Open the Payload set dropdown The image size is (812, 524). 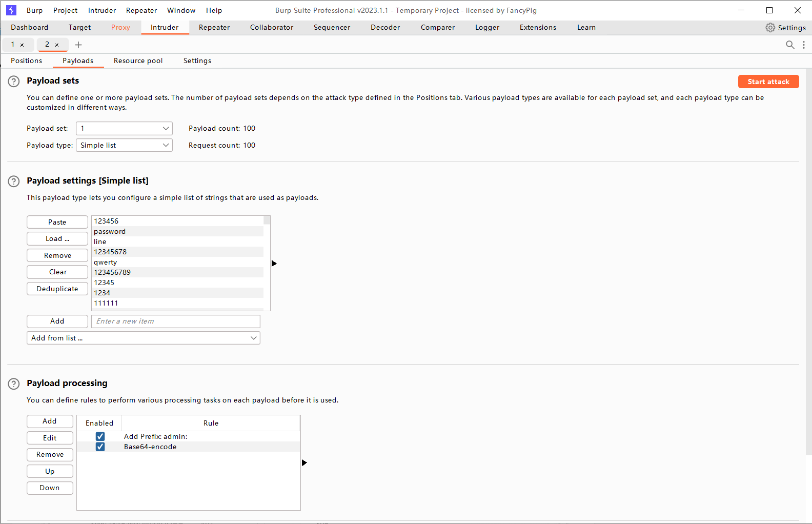tap(124, 128)
